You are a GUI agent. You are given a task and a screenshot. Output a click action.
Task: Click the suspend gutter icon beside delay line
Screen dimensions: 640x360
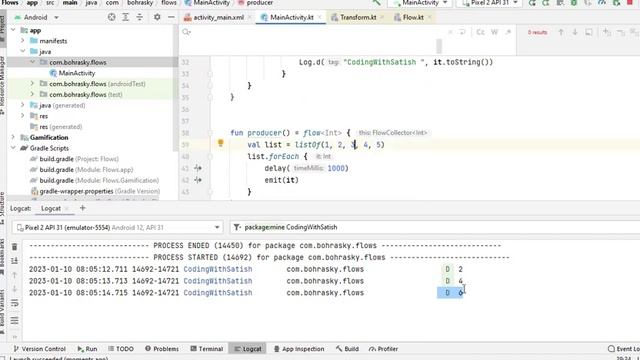pos(198,168)
